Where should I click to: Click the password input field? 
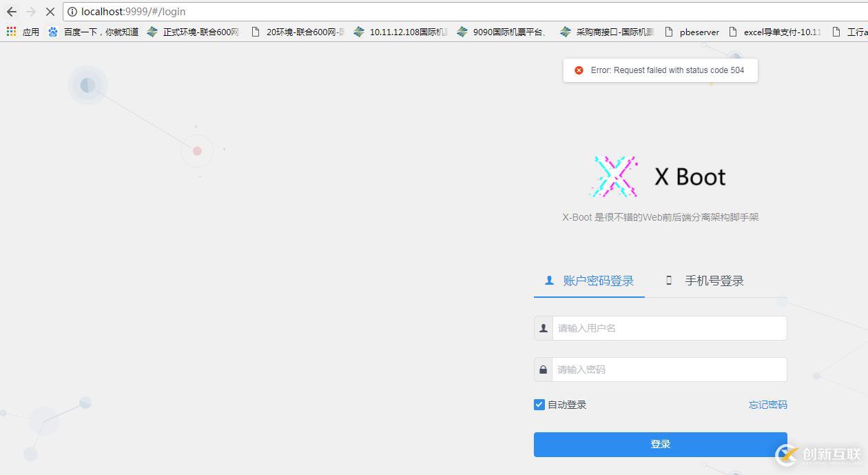pyautogui.click(x=668, y=369)
